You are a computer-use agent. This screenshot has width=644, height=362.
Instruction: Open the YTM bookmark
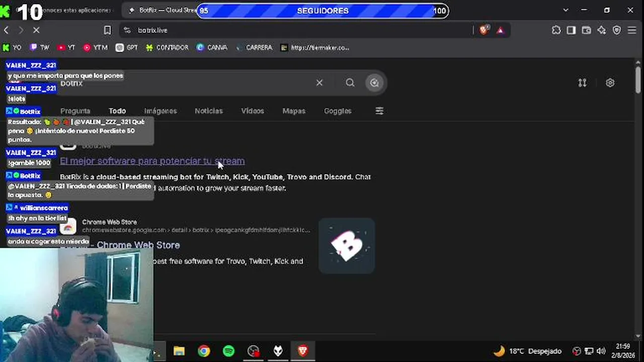click(x=96, y=48)
